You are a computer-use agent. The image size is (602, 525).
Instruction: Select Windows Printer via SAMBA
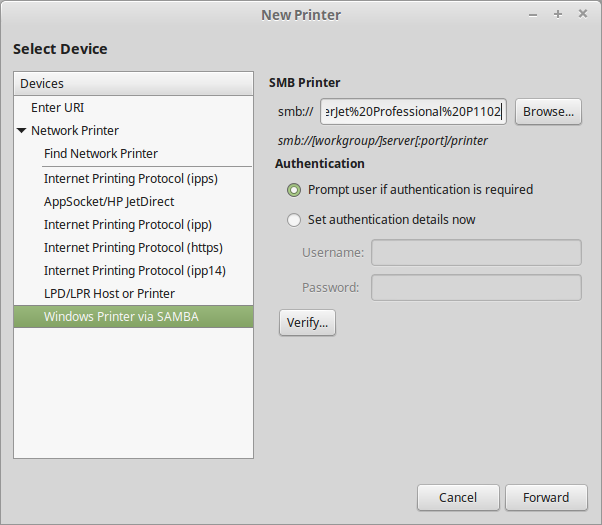tap(121, 317)
